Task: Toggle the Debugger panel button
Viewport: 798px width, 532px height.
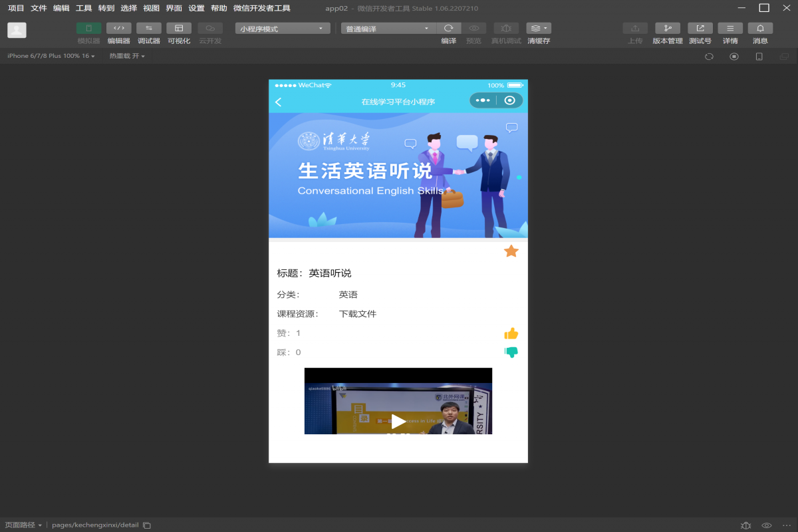Action: pyautogui.click(x=148, y=29)
